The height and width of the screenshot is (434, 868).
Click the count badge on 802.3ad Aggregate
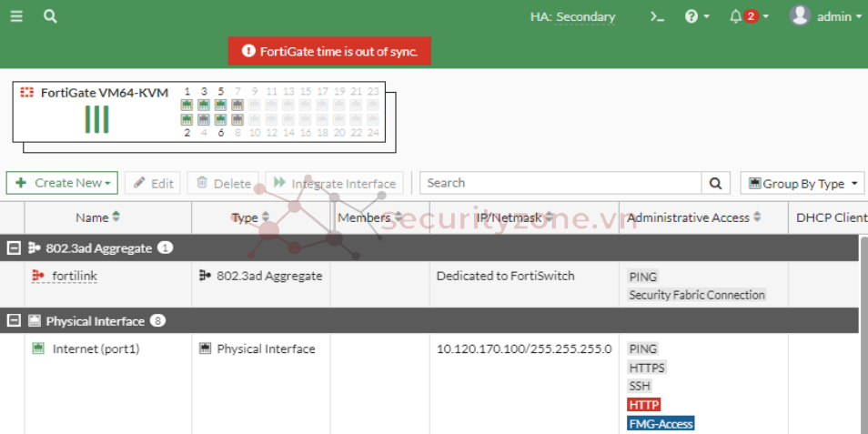click(165, 248)
